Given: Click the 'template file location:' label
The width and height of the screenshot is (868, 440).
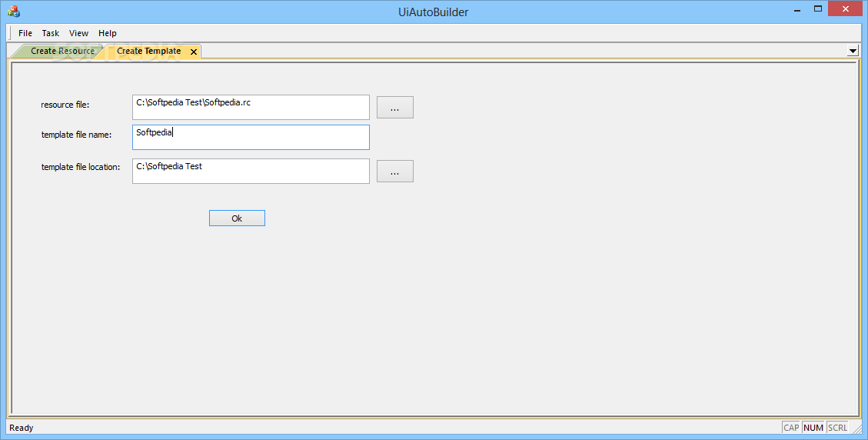Looking at the screenshot, I should click(81, 167).
